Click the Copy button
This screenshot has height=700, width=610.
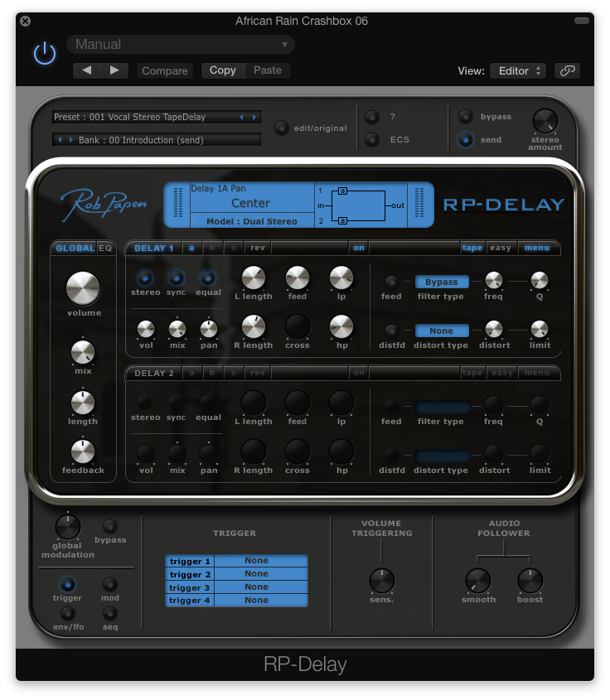pyautogui.click(x=223, y=70)
